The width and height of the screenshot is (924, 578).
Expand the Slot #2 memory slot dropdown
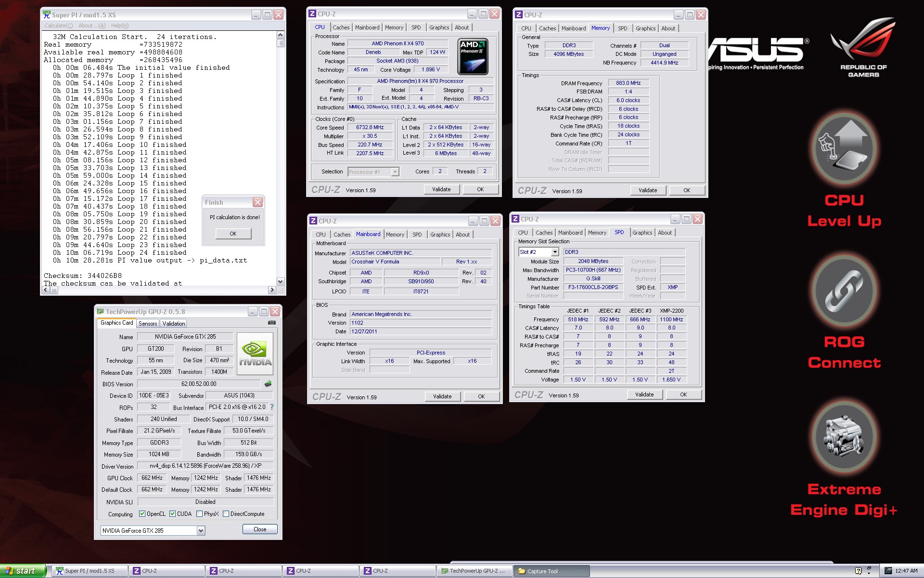point(554,252)
